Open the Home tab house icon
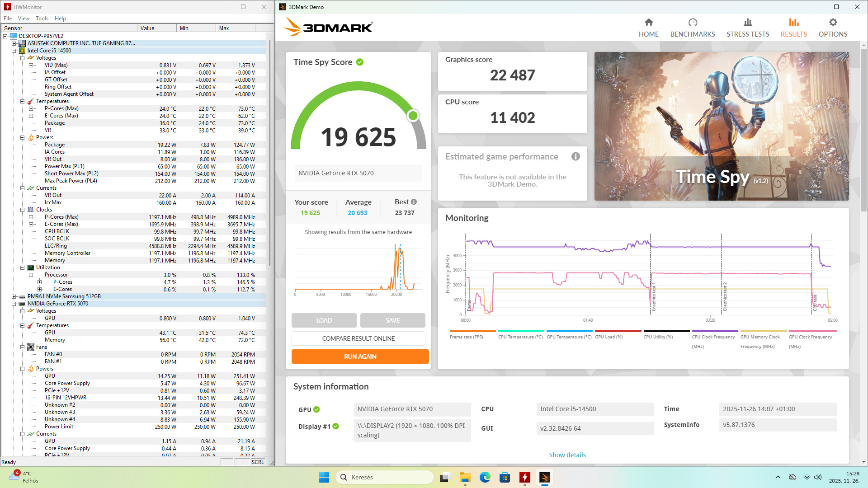Screen dimensions: 868x488 [648, 23]
